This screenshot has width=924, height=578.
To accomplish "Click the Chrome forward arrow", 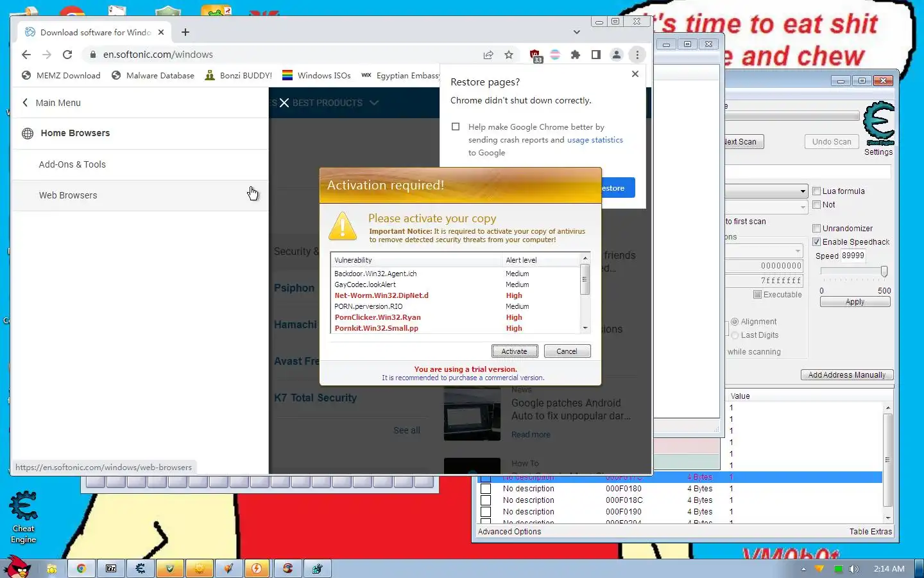I will 46,55.
